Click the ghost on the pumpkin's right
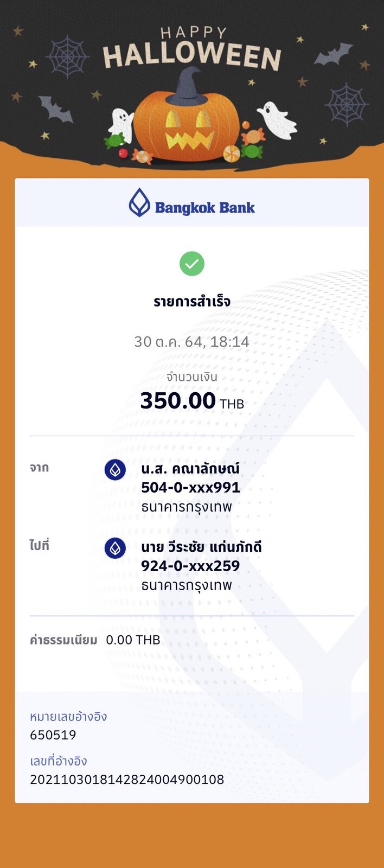 [x=278, y=120]
